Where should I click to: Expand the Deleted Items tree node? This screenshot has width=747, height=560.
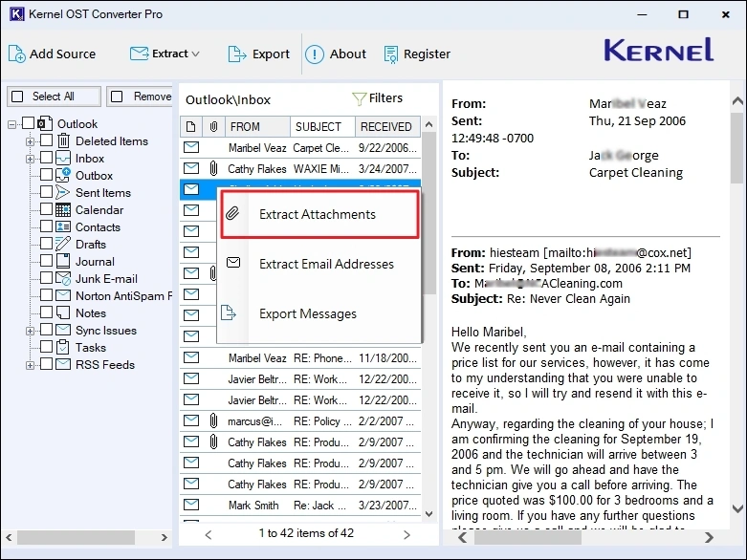pyautogui.click(x=31, y=141)
